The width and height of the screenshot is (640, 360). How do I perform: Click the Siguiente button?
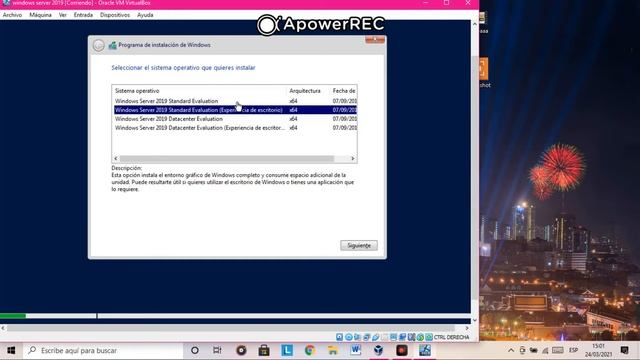tap(359, 245)
